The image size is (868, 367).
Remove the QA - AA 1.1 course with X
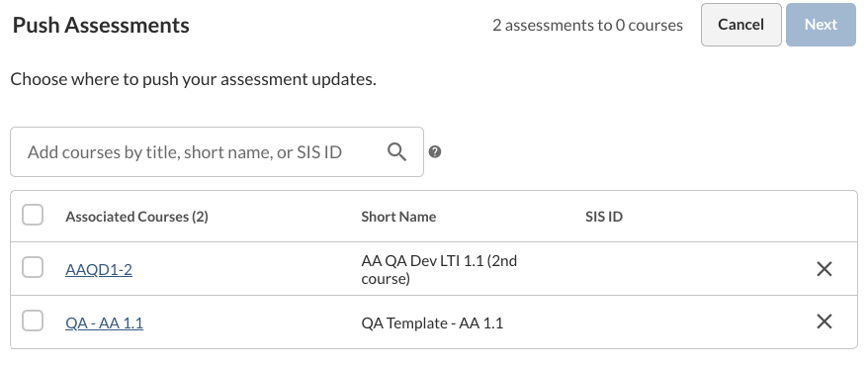point(825,321)
